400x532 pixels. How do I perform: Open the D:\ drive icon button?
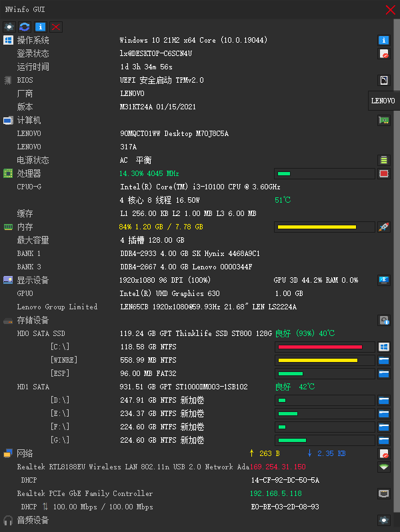384,400
